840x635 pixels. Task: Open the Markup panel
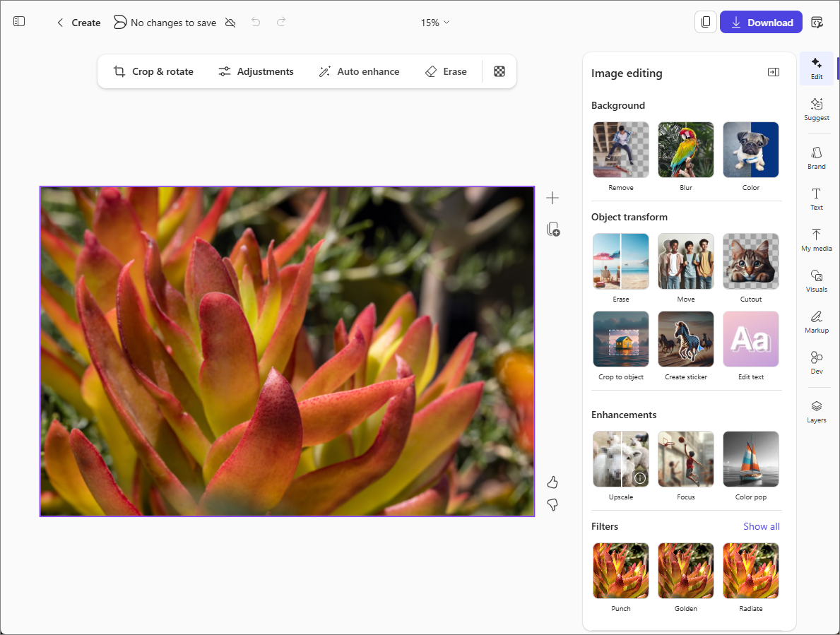coord(816,323)
